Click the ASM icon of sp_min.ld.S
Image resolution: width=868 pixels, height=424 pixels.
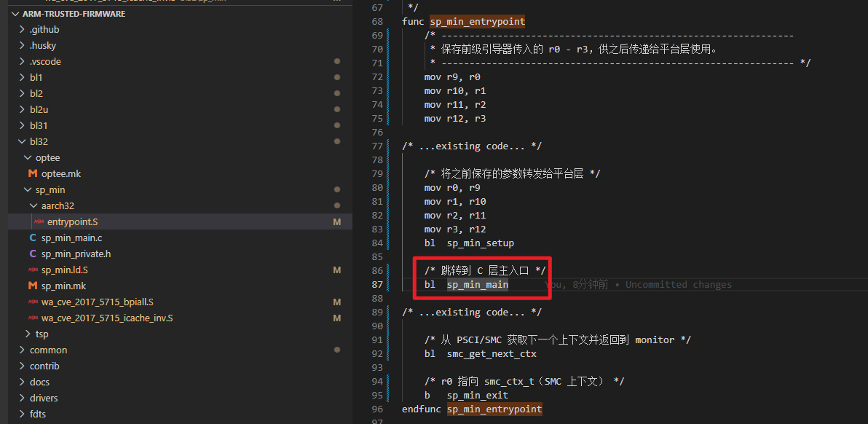point(33,270)
